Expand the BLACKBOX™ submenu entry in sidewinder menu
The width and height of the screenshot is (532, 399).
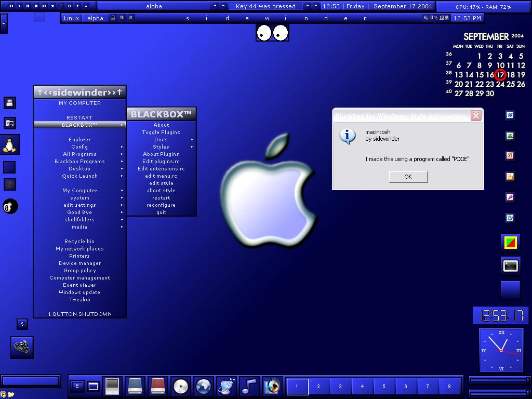79,125
